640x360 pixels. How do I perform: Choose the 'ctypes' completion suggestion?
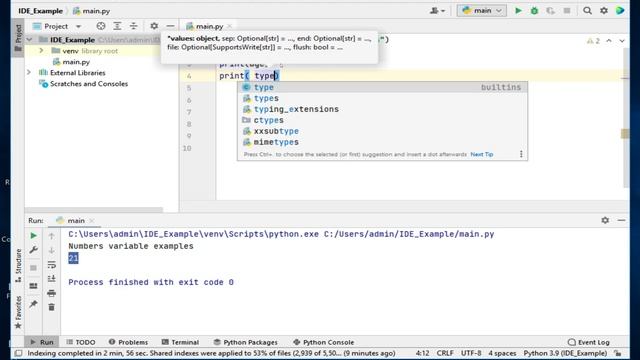[382, 120]
